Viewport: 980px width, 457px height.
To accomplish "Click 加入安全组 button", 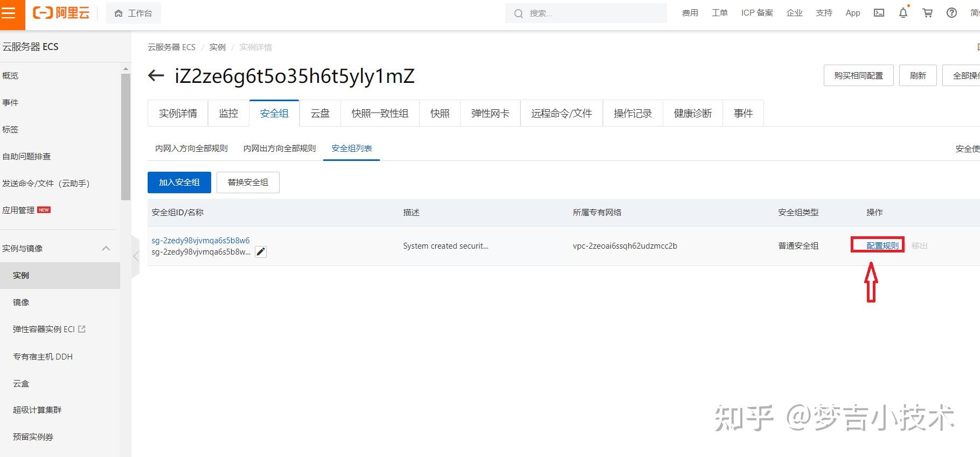I will coord(179,182).
